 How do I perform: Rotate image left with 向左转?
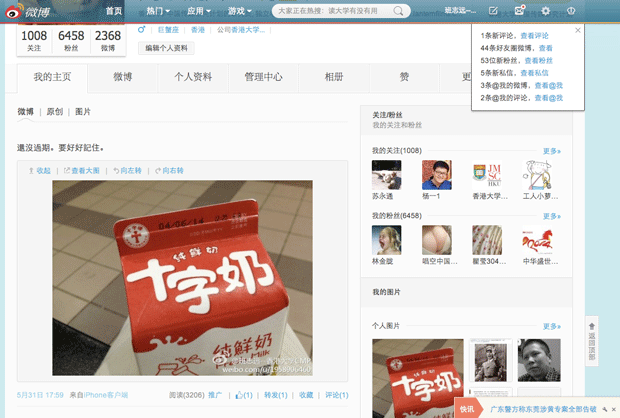click(127, 170)
